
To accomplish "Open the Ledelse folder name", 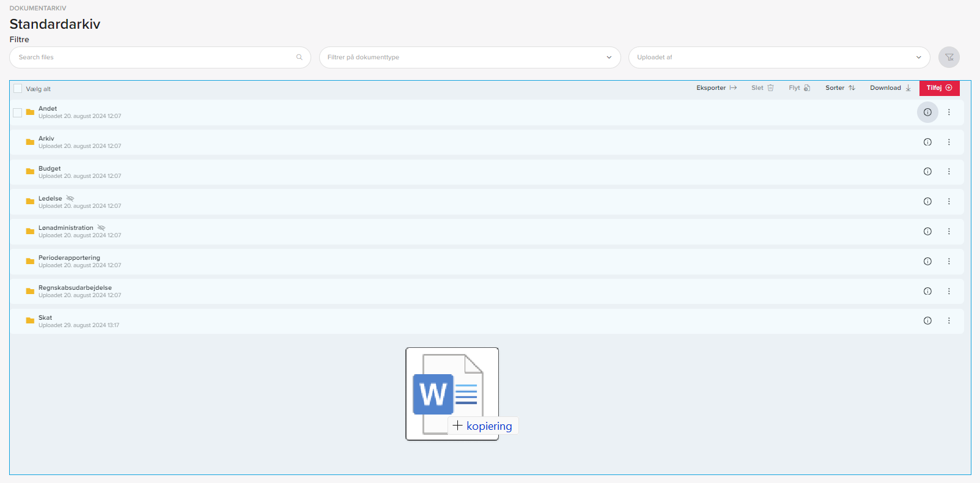I will 50,198.
